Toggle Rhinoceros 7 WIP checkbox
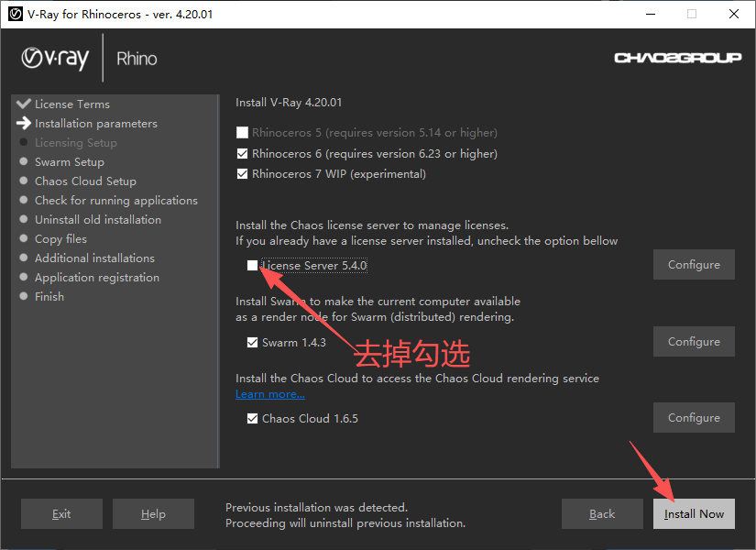The width and height of the screenshot is (756, 550). [x=243, y=173]
